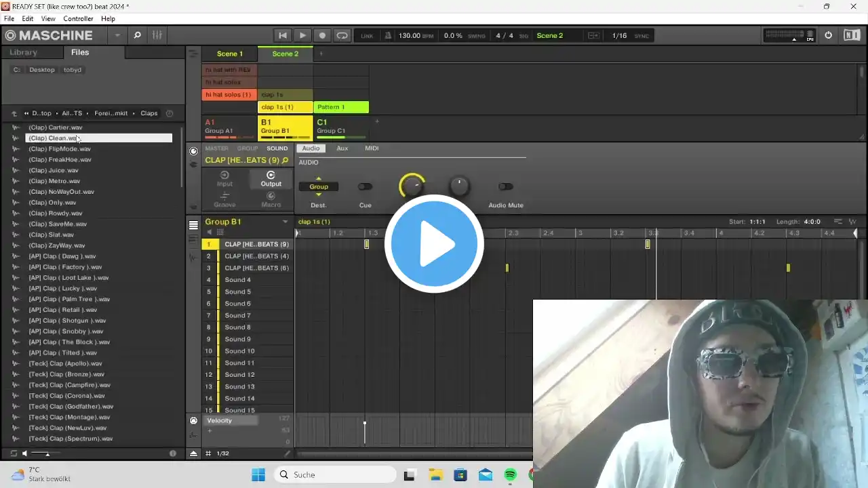Select (Clap) Cartier.wav in file list
868x488 pixels.
click(x=56, y=127)
